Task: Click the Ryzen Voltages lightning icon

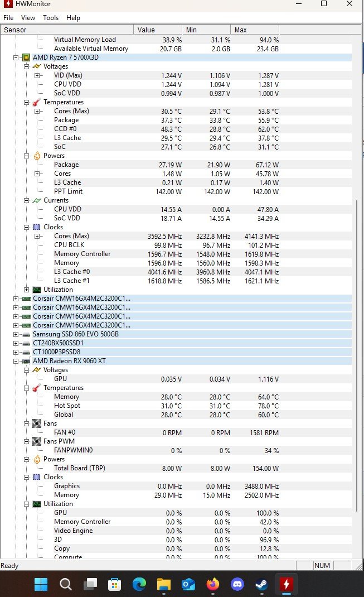Action: (37, 66)
